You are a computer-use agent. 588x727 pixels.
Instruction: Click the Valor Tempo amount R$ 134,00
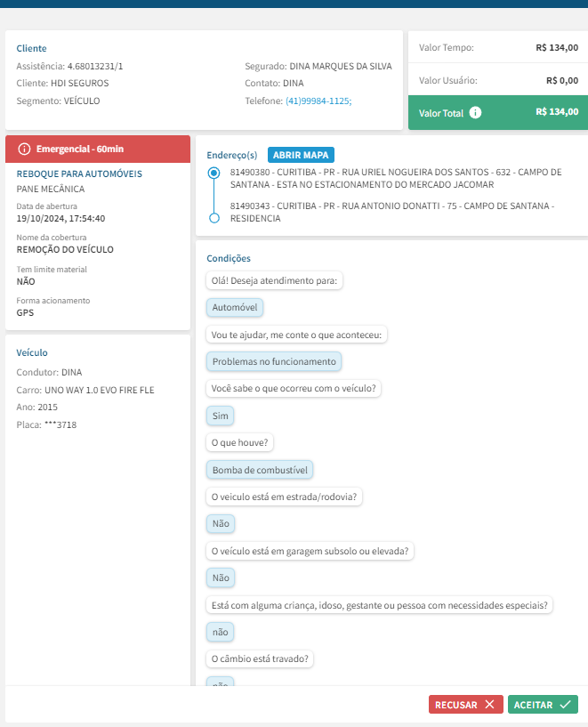click(557, 48)
